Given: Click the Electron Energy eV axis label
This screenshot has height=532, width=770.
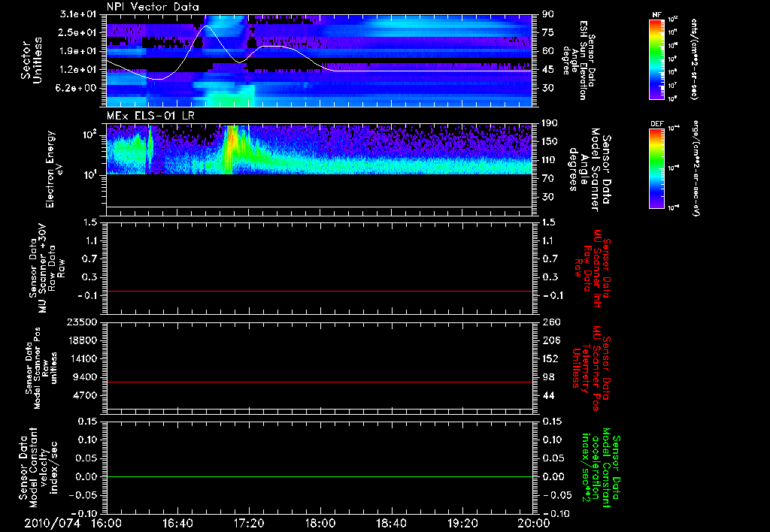Looking at the screenshot, I should (54, 169).
